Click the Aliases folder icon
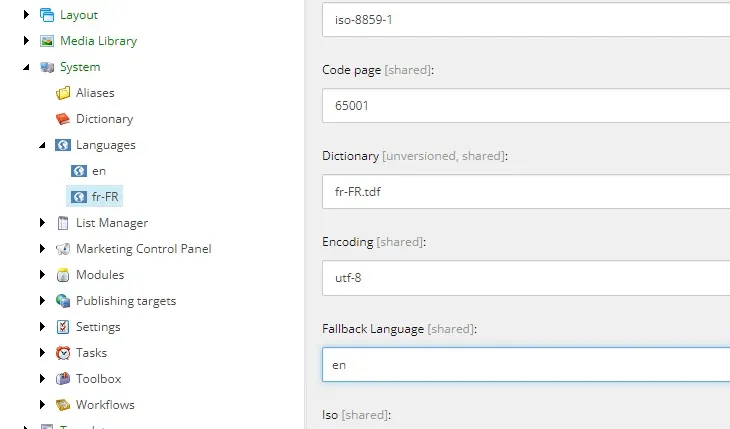 coord(63,93)
